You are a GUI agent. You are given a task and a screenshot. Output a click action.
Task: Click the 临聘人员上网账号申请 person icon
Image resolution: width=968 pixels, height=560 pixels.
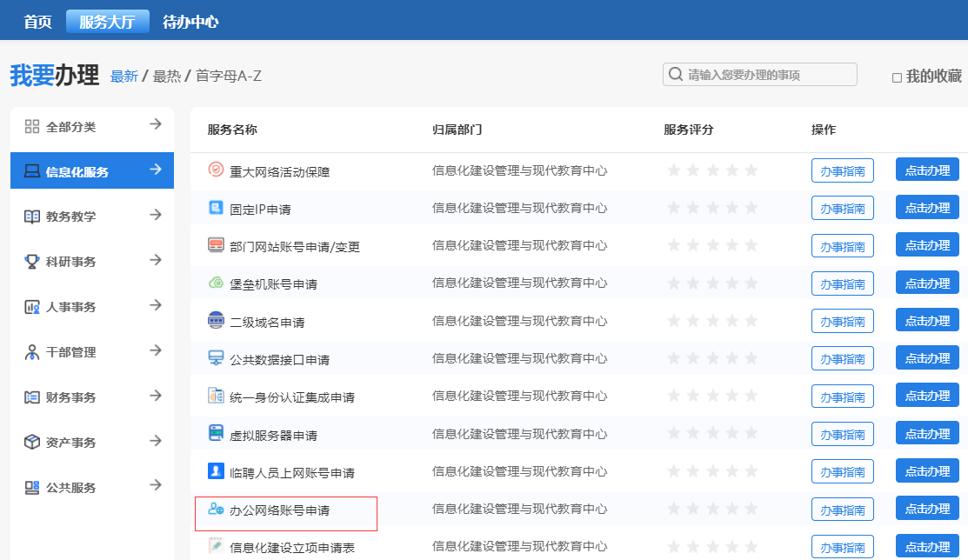coord(216,471)
